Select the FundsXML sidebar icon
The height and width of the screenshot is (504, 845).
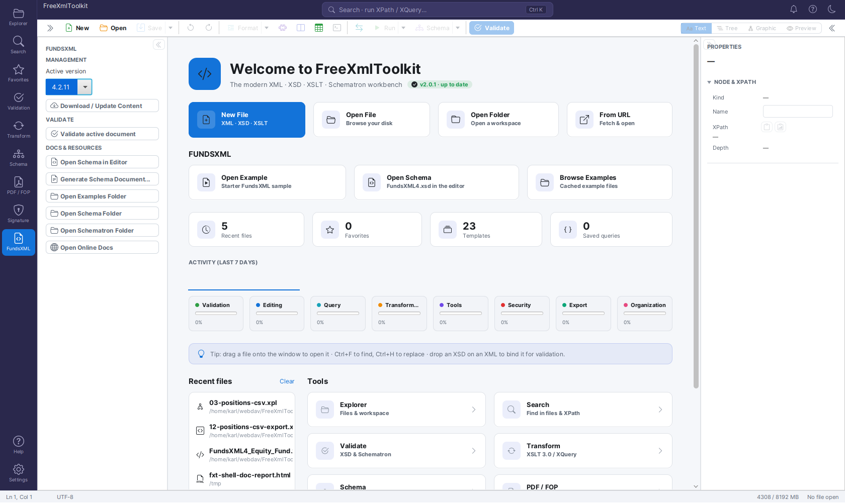pos(18,242)
